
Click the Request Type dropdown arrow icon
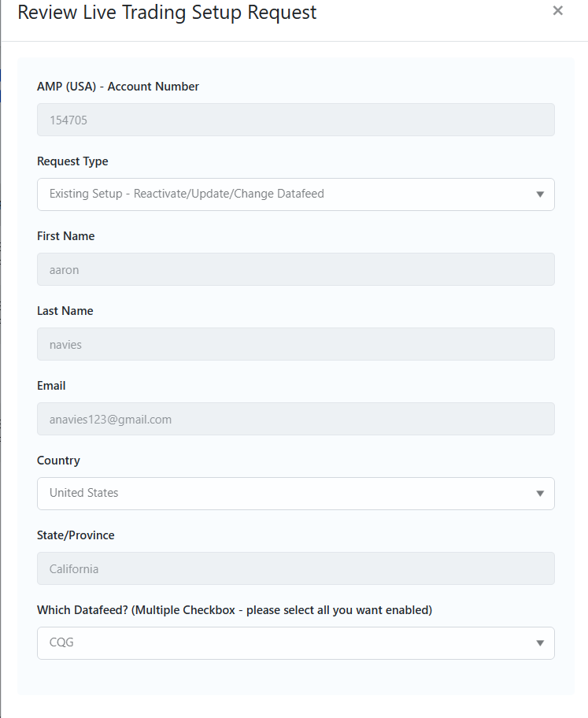pyautogui.click(x=540, y=194)
